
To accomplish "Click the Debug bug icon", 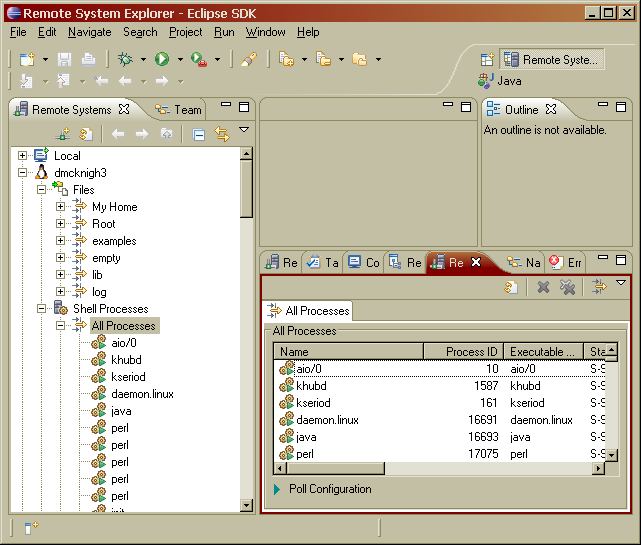I will point(125,59).
